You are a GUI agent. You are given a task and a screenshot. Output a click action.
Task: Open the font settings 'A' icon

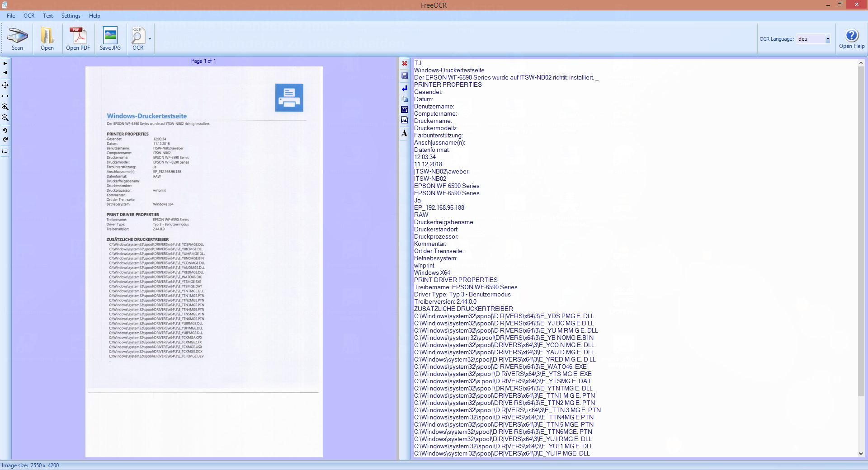[405, 133]
